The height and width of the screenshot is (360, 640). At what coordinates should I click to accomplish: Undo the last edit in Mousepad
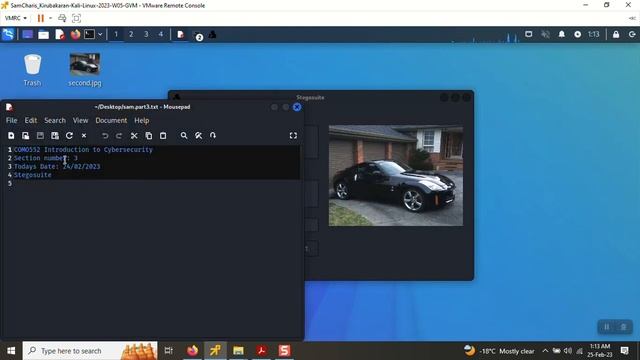click(x=105, y=136)
